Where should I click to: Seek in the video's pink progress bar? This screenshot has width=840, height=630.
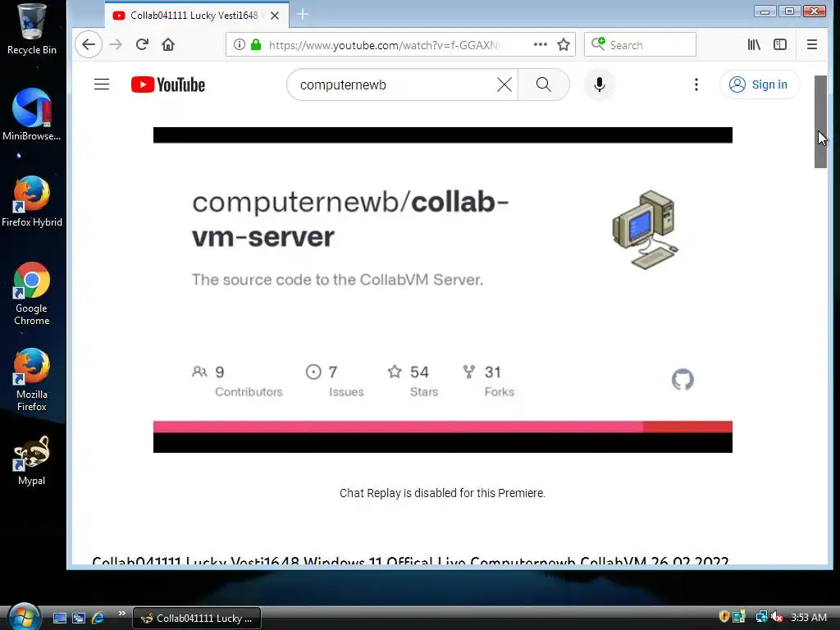[x=442, y=427]
